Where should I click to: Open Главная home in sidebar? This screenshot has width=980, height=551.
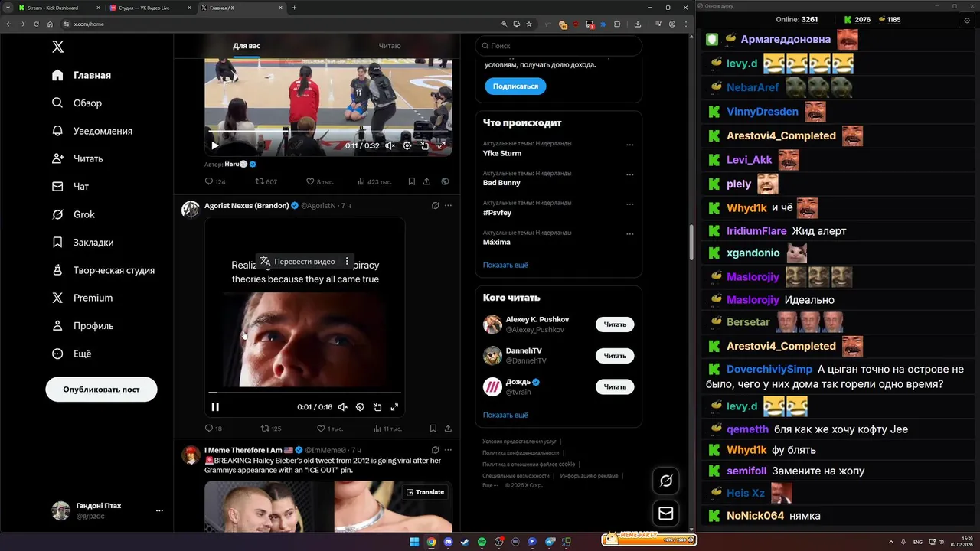(x=81, y=75)
